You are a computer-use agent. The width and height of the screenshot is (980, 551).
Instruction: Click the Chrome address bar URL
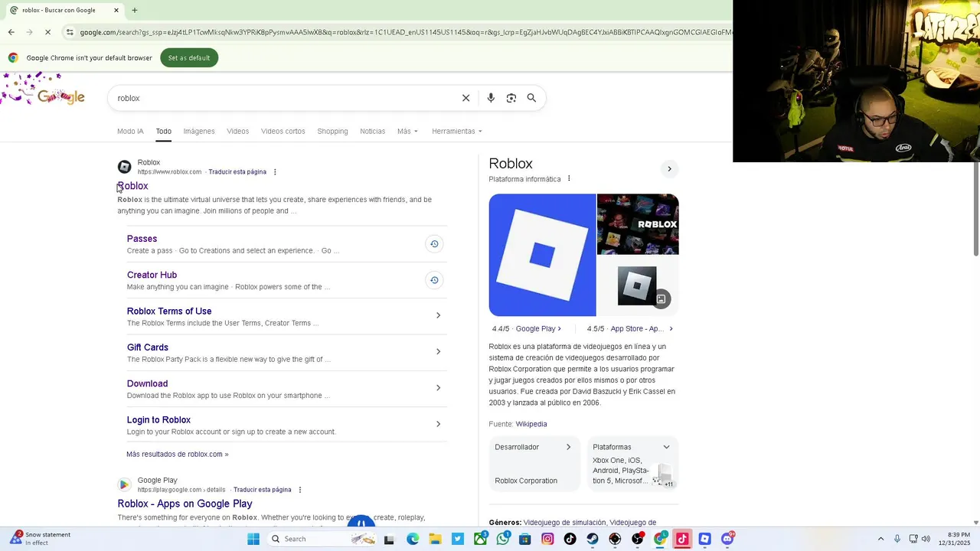[406, 32]
